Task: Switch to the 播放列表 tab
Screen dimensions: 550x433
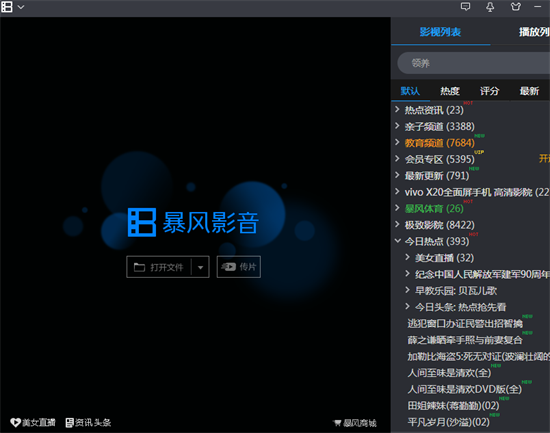Action: (x=534, y=32)
